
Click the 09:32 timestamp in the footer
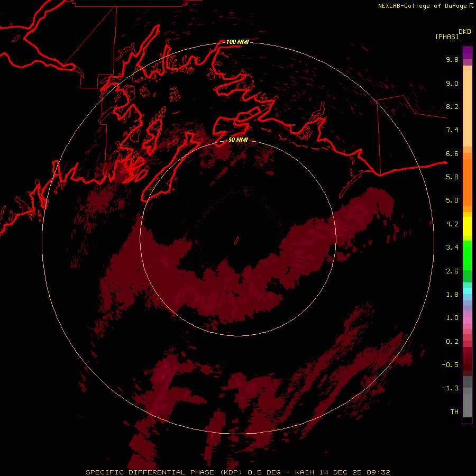pos(378,472)
